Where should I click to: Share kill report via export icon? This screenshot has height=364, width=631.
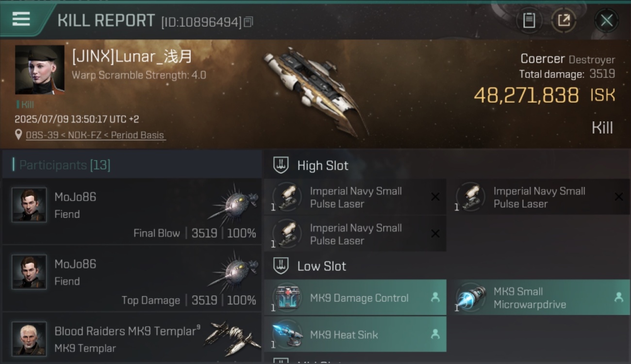tap(564, 20)
